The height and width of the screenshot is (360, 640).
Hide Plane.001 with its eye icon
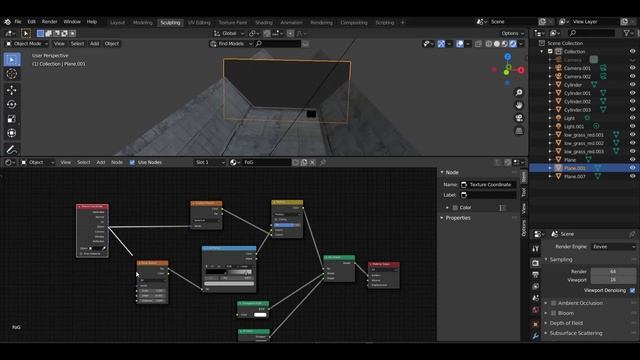click(632, 168)
